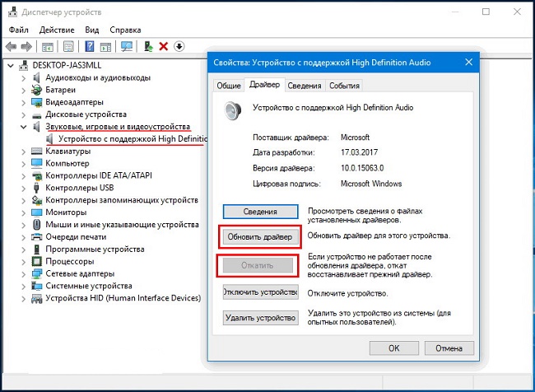Screen dimensions: 535x392
Task: Click the Microsoft Windows signature value
Action: [371, 184]
